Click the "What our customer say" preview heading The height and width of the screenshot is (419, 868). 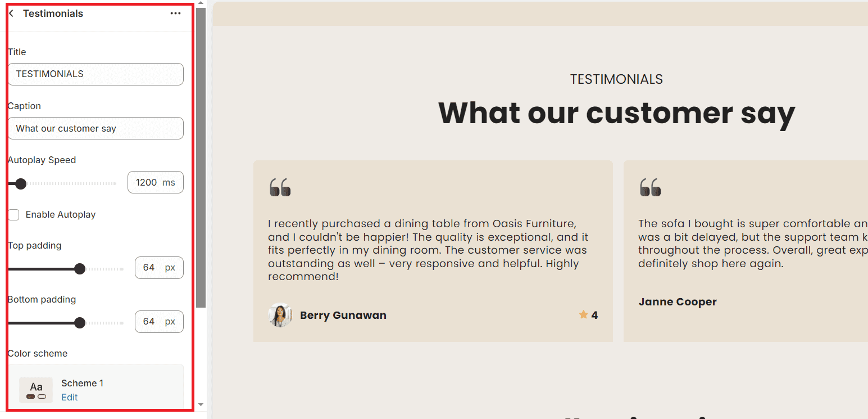point(616,113)
